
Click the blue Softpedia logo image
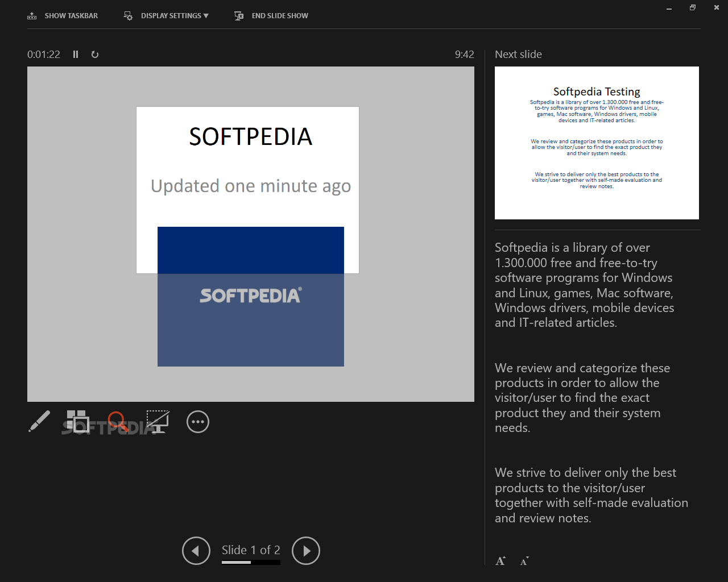pos(251,297)
